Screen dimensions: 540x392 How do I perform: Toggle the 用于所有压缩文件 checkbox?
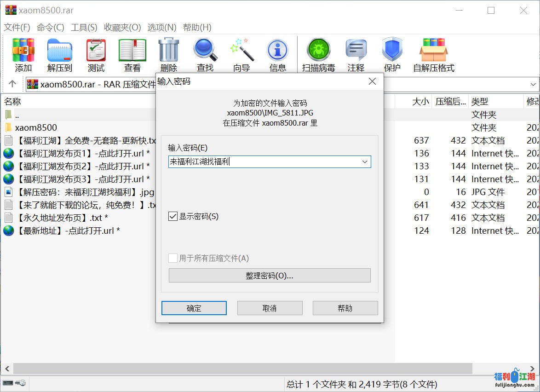click(x=173, y=259)
